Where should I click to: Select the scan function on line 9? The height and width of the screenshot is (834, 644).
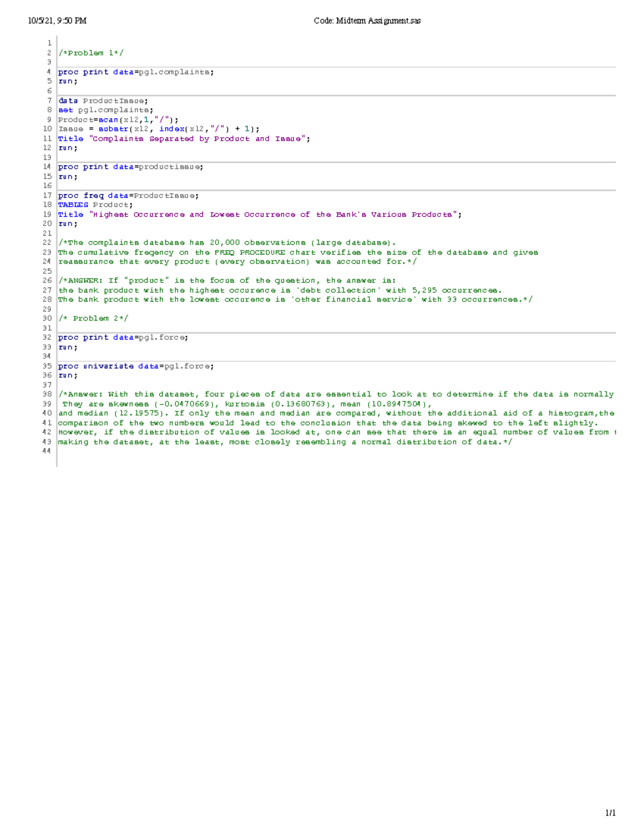pos(110,119)
